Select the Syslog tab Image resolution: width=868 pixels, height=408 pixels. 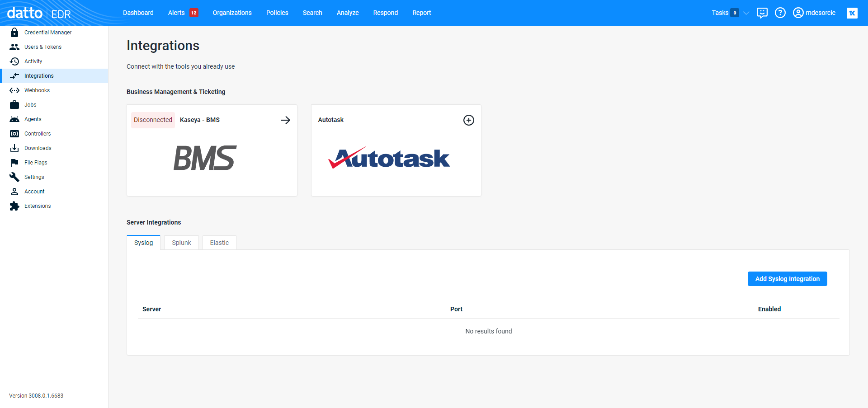pos(143,243)
